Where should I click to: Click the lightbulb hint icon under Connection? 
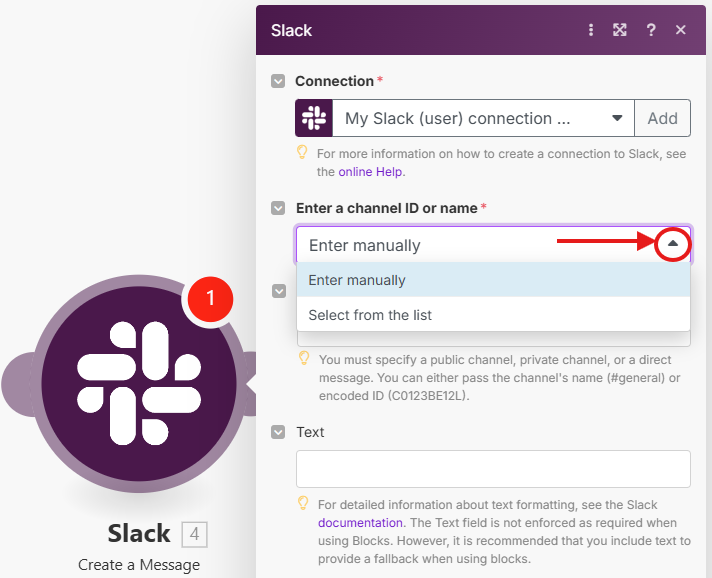click(x=302, y=153)
